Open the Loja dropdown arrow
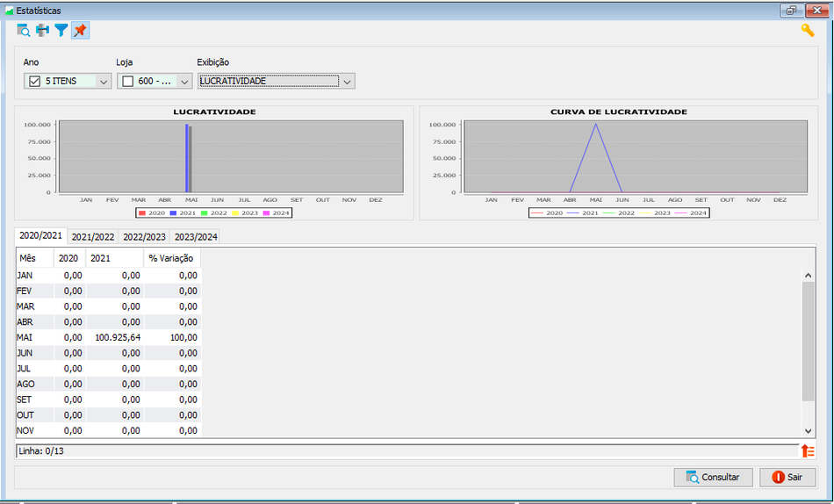 [184, 82]
